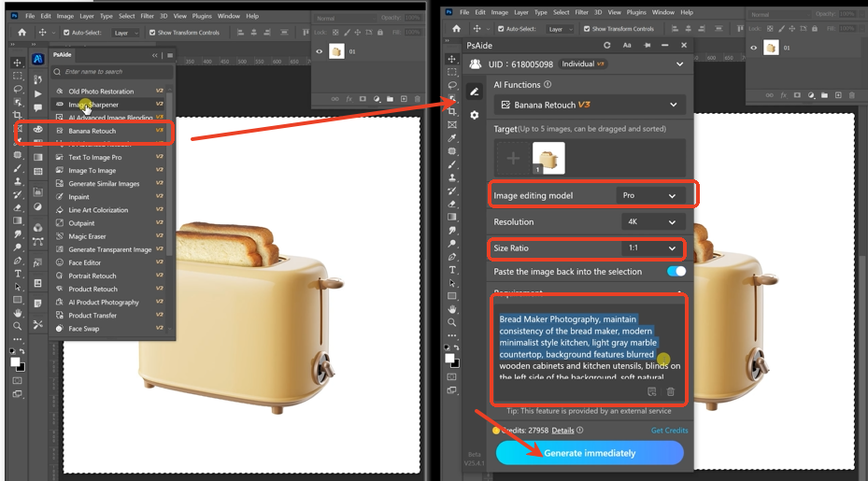868x481 pixels.
Task: Toggle Show Transform Controls in the left window
Action: (152, 33)
